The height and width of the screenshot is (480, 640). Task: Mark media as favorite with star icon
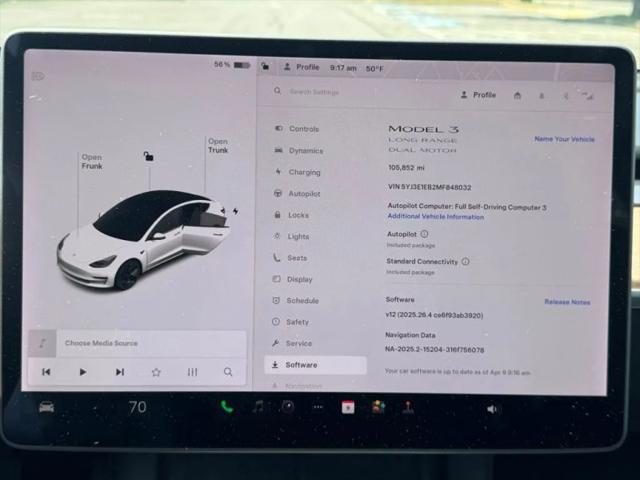pyautogui.click(x=156, y=372)
